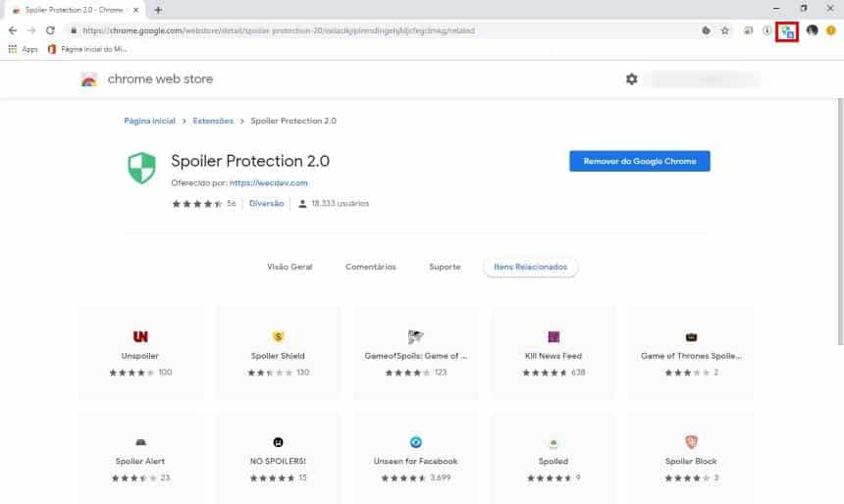Click the cast extension icon in toolbar
Image resolution: width=844 pixels, height=504 pixels.
748,30
